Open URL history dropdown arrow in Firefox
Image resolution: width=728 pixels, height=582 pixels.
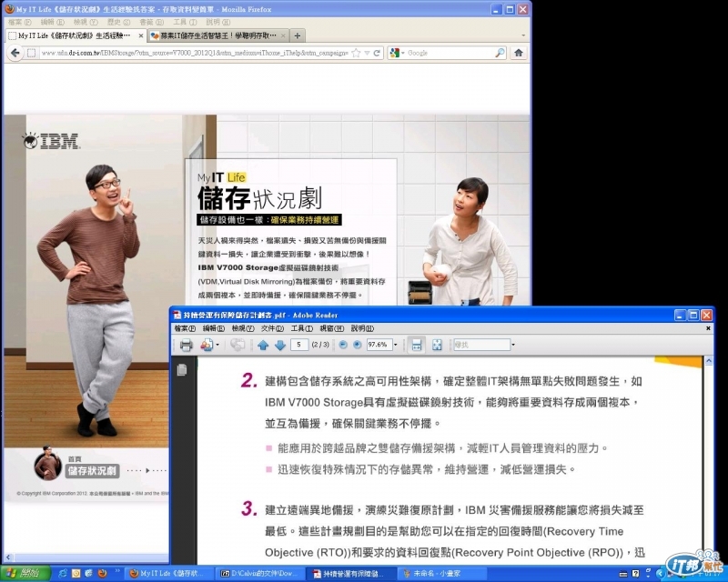367,53
